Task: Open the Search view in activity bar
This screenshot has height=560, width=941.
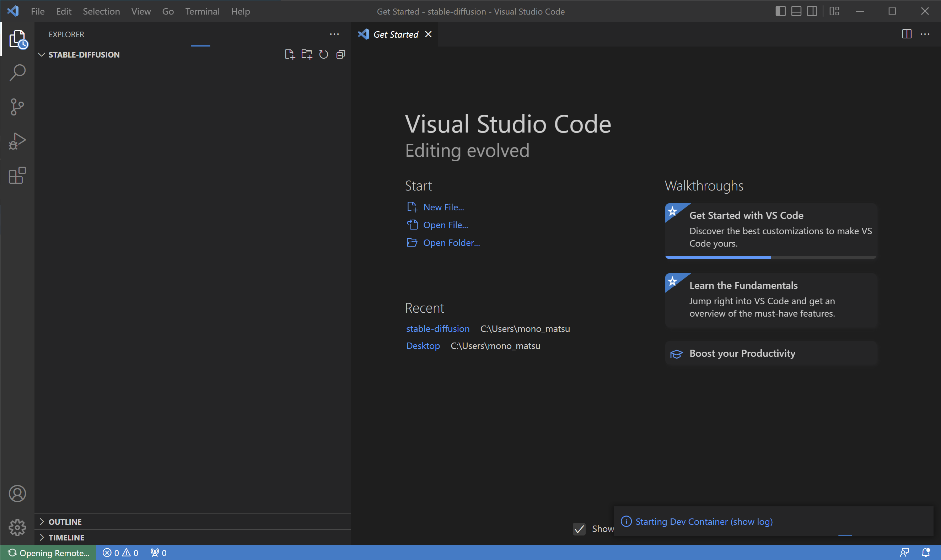Action: (17, 72)
